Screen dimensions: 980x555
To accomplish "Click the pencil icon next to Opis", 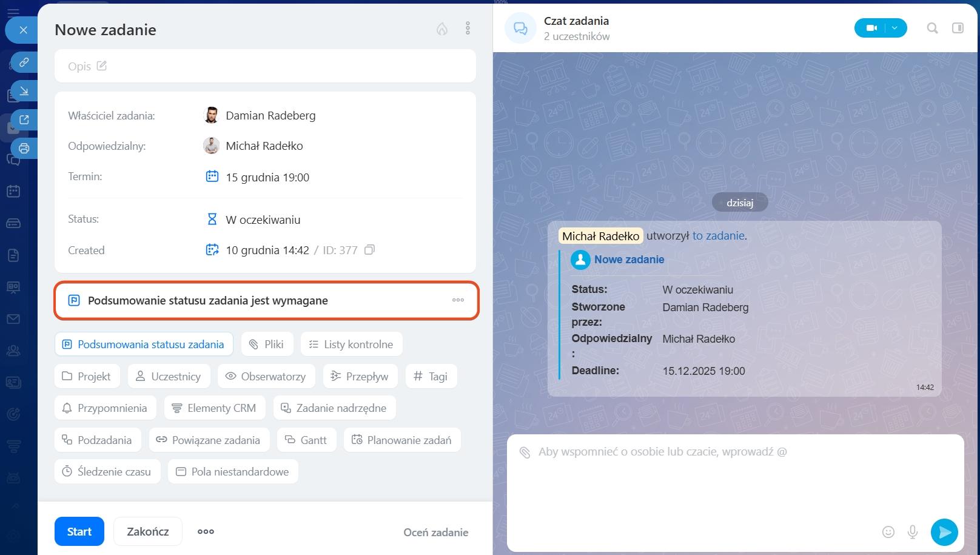I will pos(102,66).
